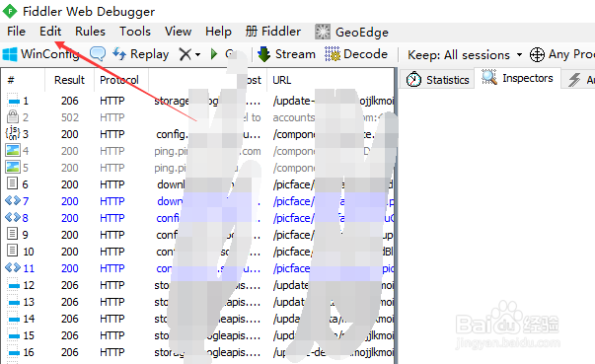Sort by the # column header
Image resolution: width=595 pixels, height=364 pixels.
point(11,80)
